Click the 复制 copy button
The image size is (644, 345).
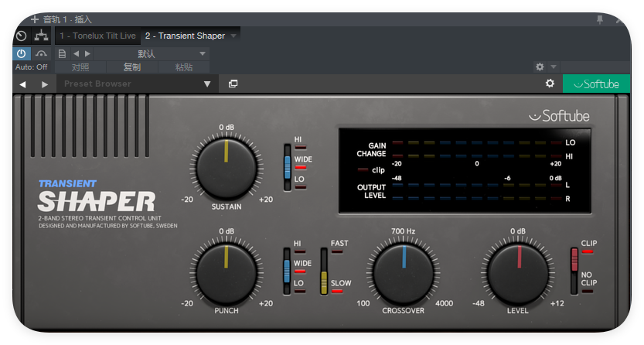(132, 67)
